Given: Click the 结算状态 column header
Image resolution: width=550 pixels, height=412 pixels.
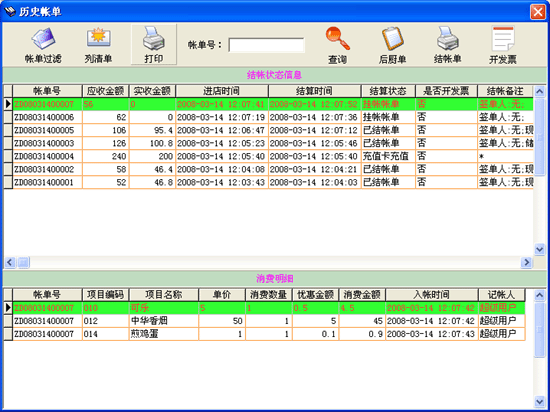Looking at the screenshot, I should [388, 91].
